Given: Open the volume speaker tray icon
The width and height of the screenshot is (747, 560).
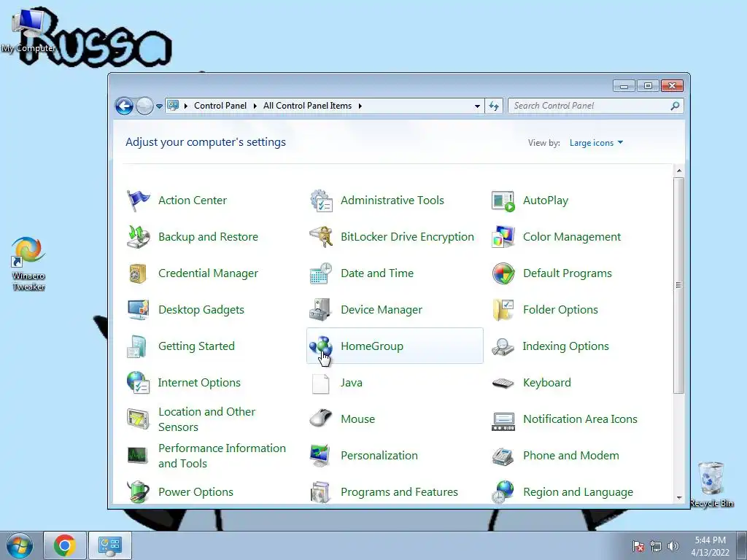Looking at the screenshot, I should pos(673,546).
